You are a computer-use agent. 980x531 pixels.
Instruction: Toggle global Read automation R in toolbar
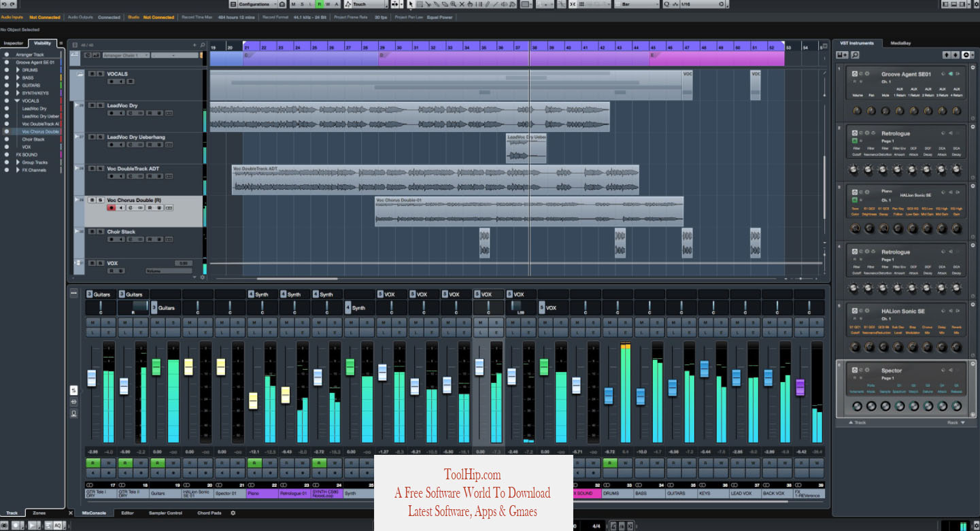point(320,4)
